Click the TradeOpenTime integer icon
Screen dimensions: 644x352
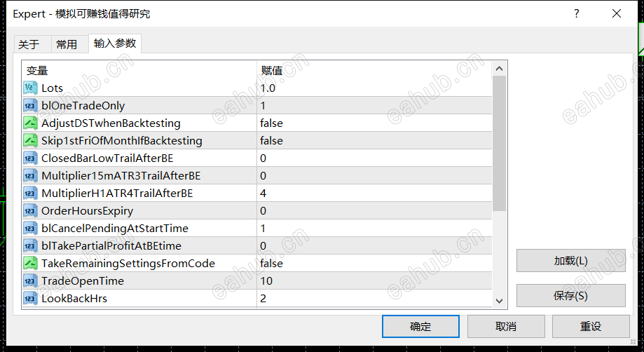pos(30,281)
